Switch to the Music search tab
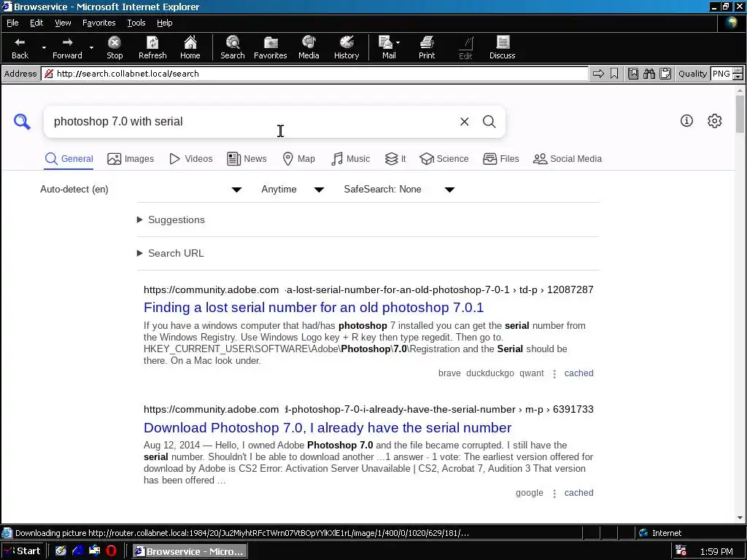 coord(350,159)
